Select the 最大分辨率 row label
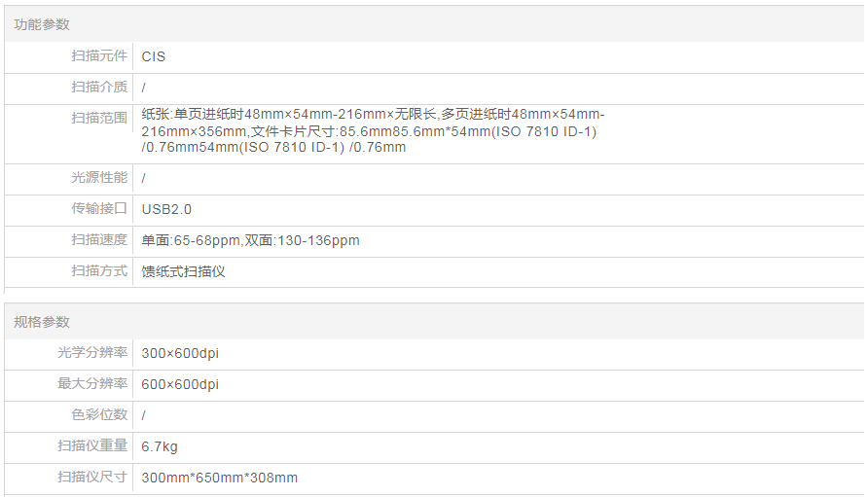 (x=92, y=384)
